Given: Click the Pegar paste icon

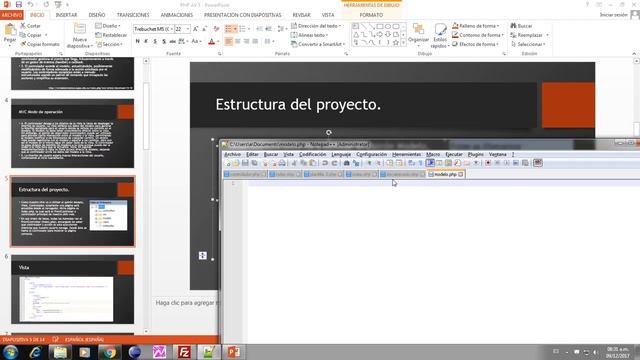Looking at the screenshot, I should 10,30.
